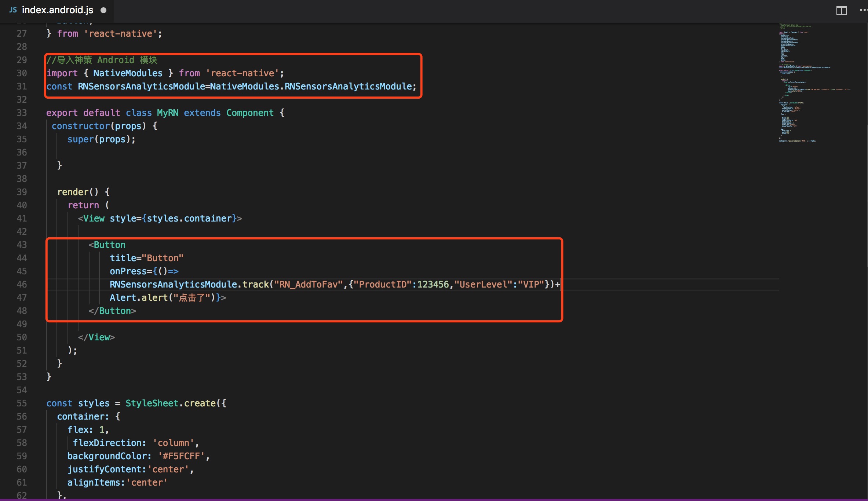Viewport: 868px width, 501px height.
Task: Click the 'return' keyword on line 40
Action: pos(83,205)
